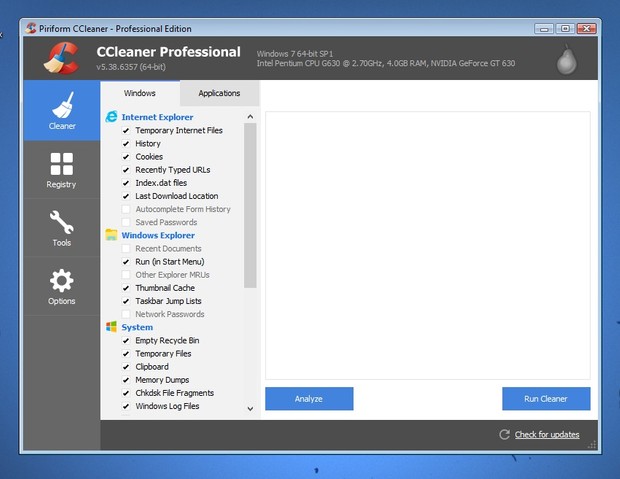Open the Tools wrench icon

point(62,222)
